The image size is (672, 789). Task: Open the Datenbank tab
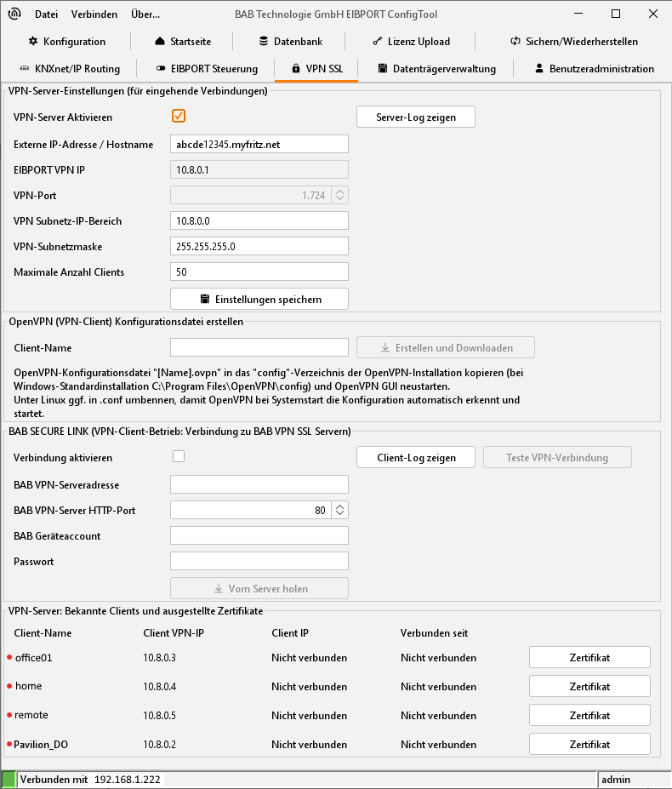click(289, 41)
